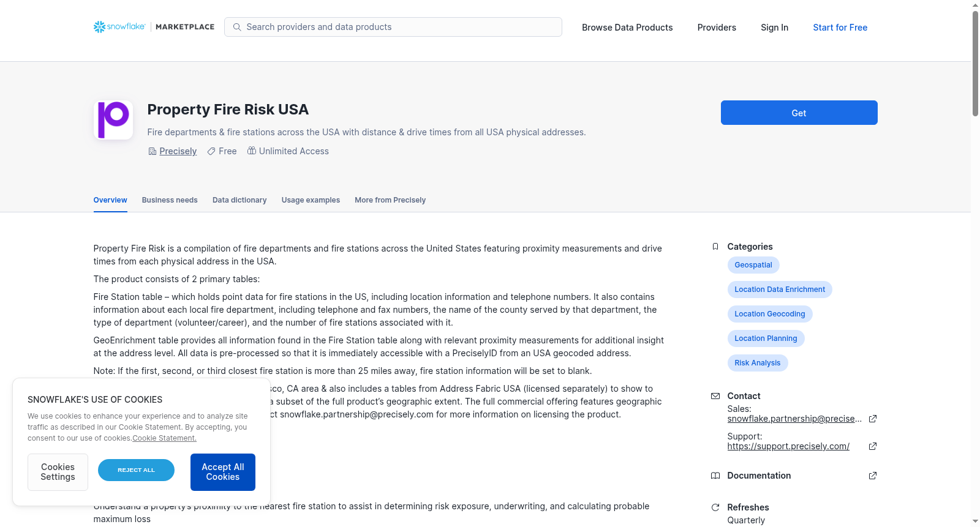This screenshot has height=527, width=980.
Task: Open the Providers page
Action: (x=717, y=28)
